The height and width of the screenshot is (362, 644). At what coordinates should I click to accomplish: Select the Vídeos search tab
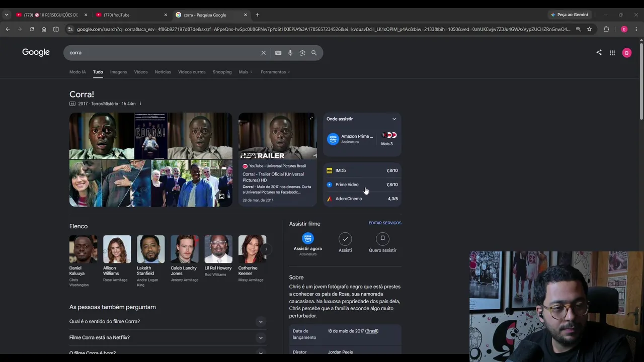141,72
